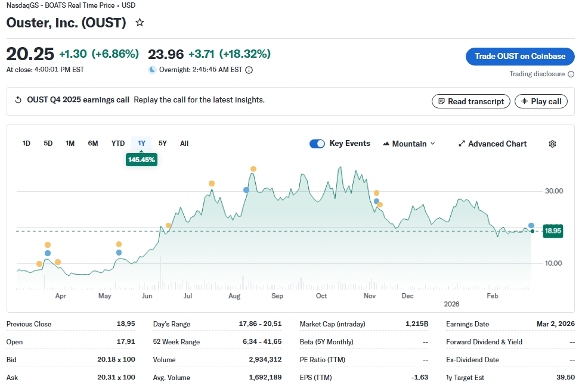Click the EPS (TTM) value -1.63
The image size is (582, 392).
419,378
